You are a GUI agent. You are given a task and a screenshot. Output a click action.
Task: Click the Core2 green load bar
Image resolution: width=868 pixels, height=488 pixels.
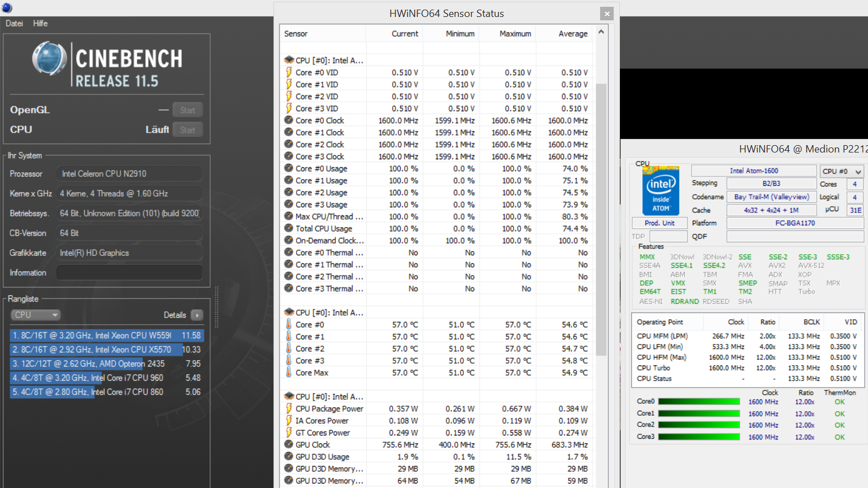pos(699,425)
